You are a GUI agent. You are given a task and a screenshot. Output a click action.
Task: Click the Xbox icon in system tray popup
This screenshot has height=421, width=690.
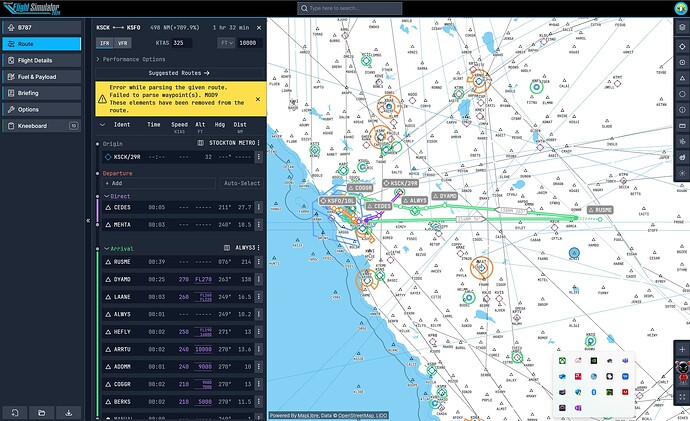coord(562,361)
